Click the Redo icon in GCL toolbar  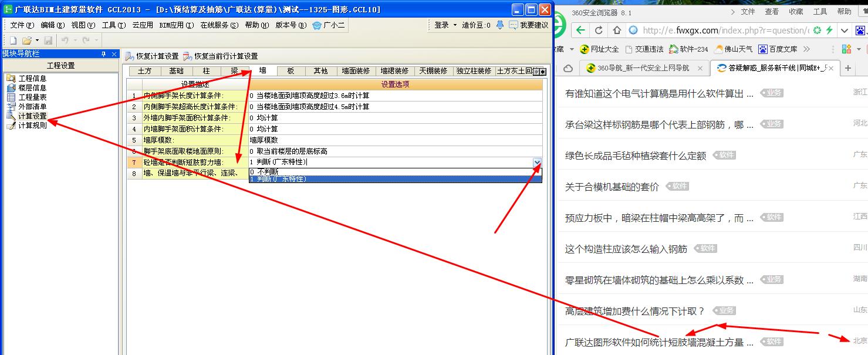(86, 40)
